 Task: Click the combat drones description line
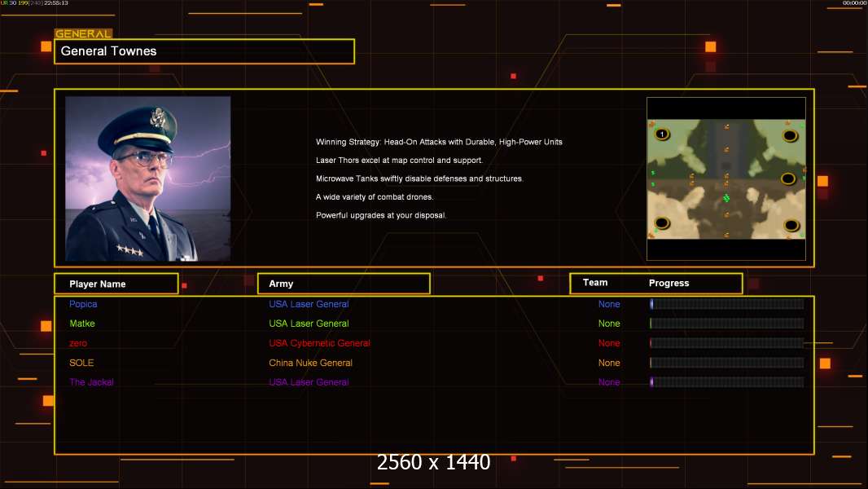(375, 196)
